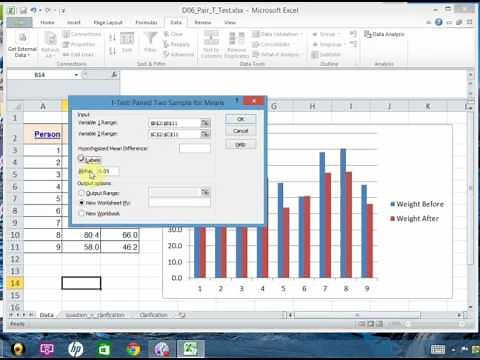Image resolution: width=480 pixels, height=360 pixels.
Task: Switch to the Page Layout tab
Action: (x=108, y=22)
